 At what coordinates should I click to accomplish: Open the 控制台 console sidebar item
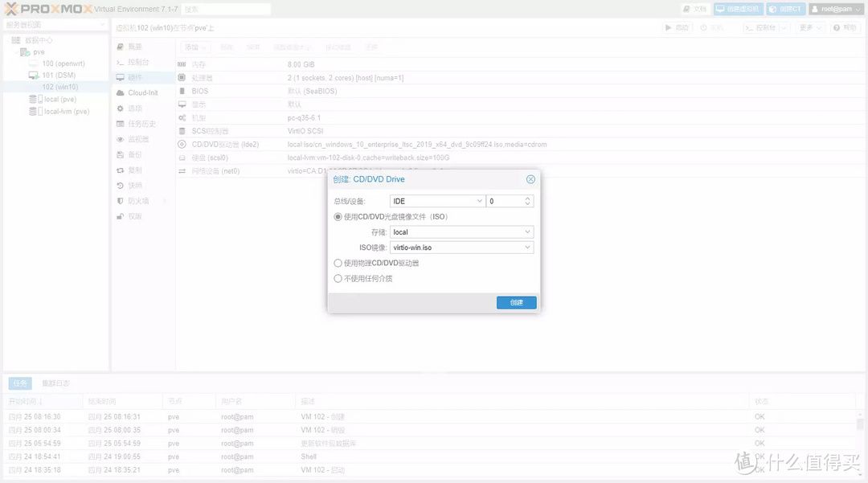[138, 62]
